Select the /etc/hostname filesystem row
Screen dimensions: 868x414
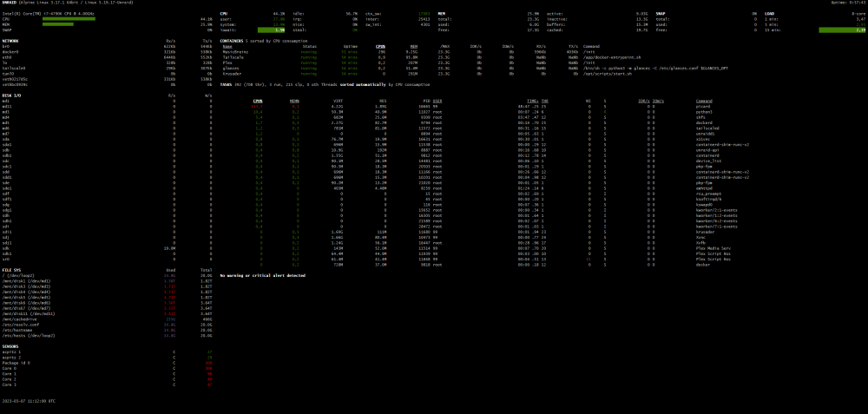107,330
